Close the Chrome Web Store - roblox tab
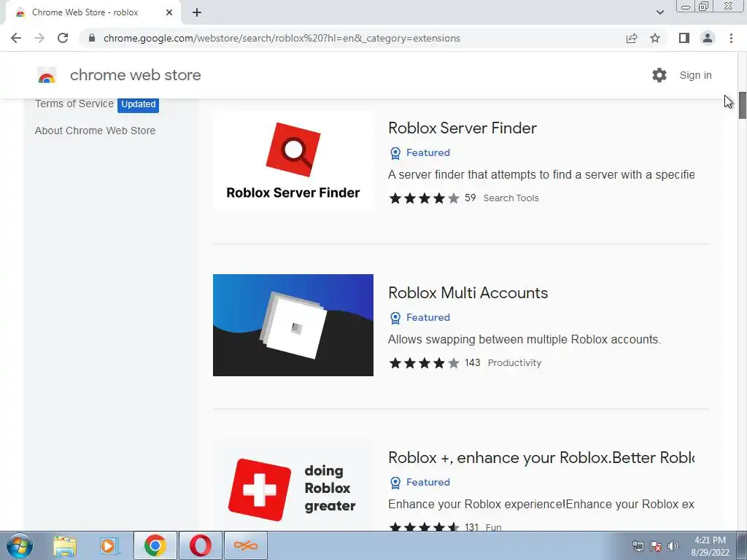Viewport: 747px width, 560px height. pyautogui.click(x=169, y=13)
